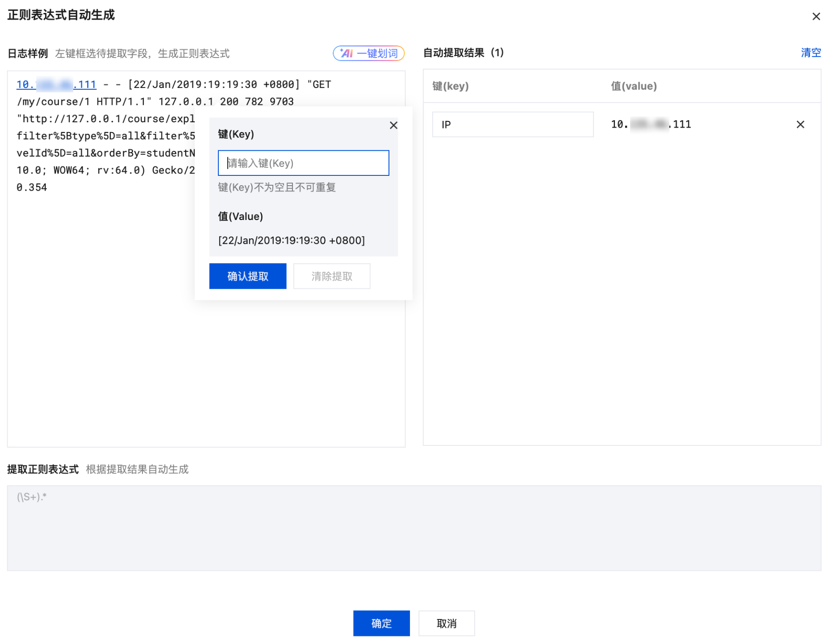Click the timestamp value in the popup
The width and height of the screenshot is (827, 644).
click(292, 241)
